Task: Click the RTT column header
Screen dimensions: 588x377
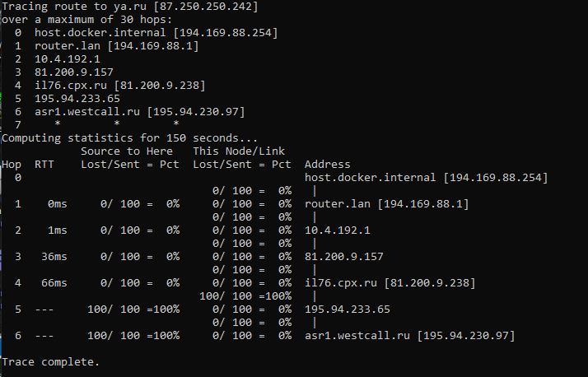Action: click(x=44, y=164)
